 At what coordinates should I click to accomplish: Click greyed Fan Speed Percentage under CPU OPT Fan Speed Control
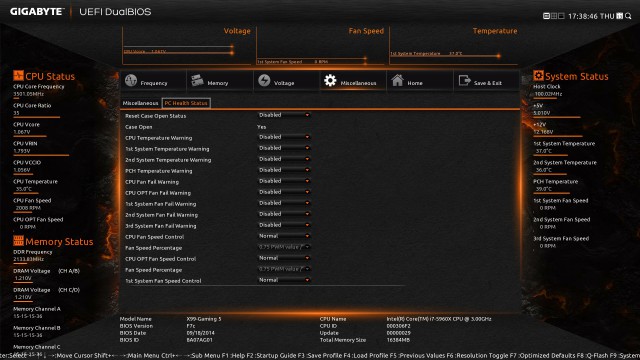[x=284, y=270]
